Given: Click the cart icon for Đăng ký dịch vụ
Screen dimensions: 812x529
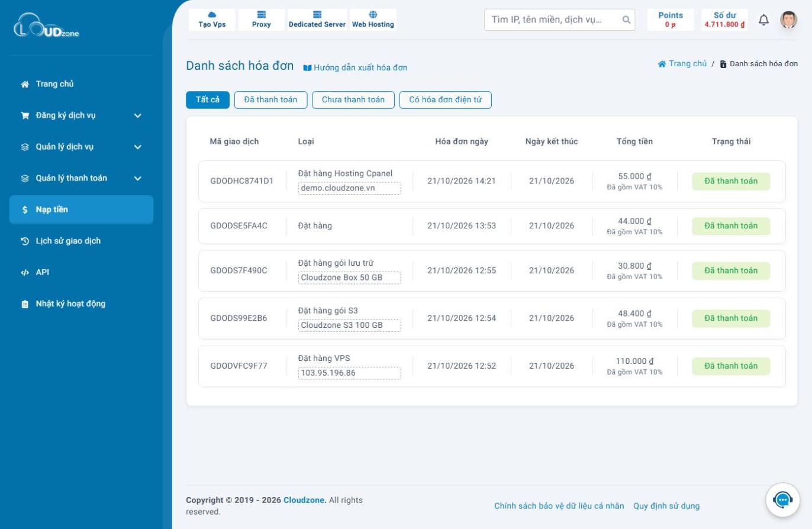Looking at the screenshot, I should (x=25, y=115).
